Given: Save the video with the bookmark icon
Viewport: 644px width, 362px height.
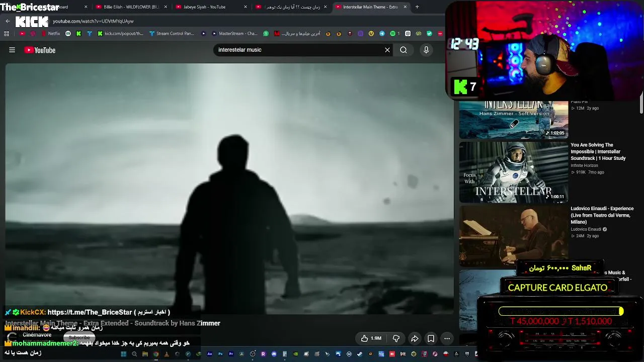Looking at the screenshot, I should [431, 338].
